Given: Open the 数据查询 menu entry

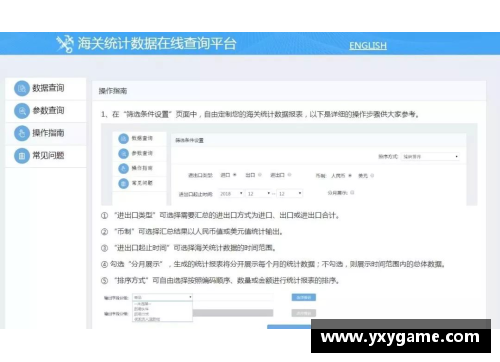Looking at the screenshot, I should [x=46, y=89].
